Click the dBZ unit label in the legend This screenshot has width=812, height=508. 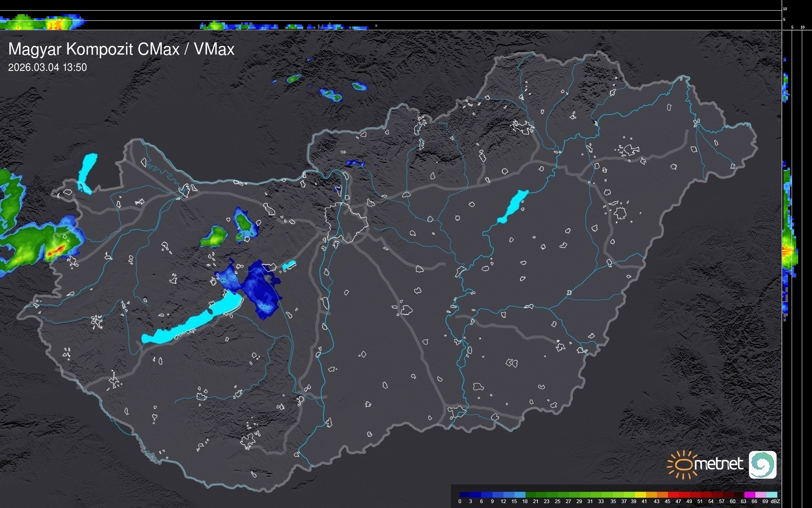(x=775, y=501)
